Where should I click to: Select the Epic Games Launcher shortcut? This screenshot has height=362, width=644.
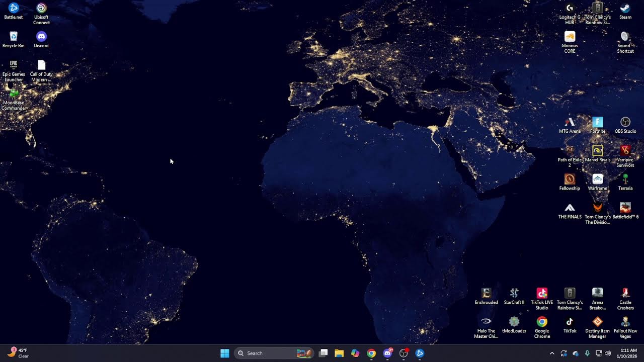point(14,71)
